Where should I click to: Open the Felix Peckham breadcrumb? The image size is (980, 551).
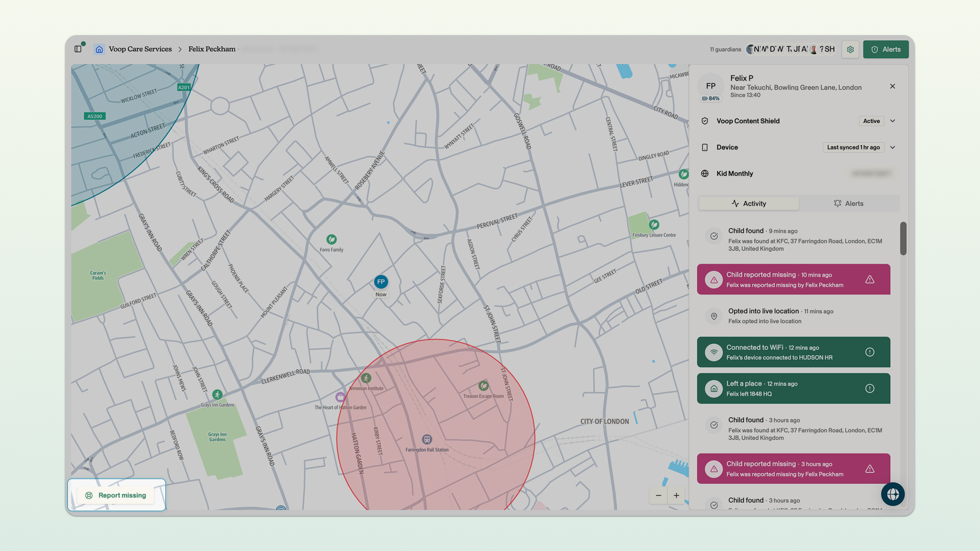tap(212, 49)
